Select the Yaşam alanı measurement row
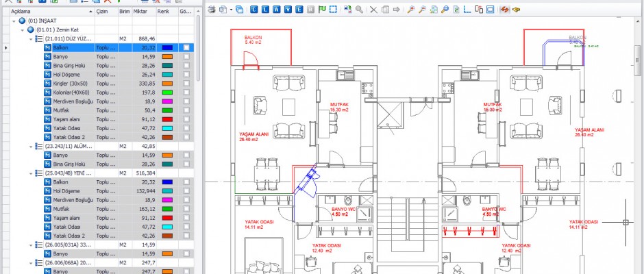Image resolution: width=644 pixels, height=274 pixels. tap(70, 119)
